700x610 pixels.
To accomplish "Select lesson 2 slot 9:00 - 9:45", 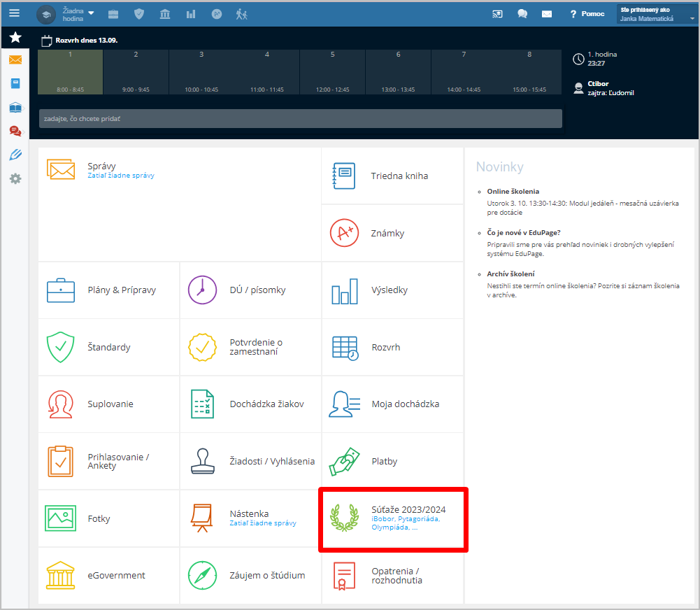I will coord(136,72).
